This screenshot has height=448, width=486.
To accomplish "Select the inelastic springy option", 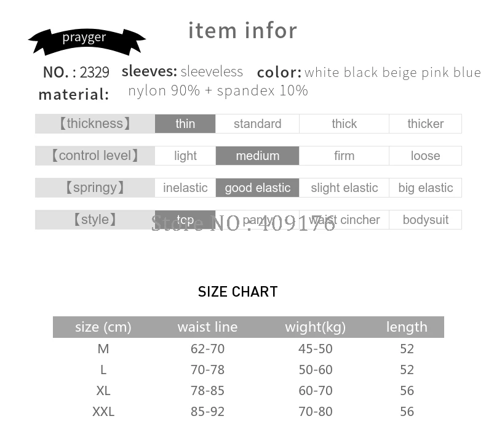I will pos(185,188).
